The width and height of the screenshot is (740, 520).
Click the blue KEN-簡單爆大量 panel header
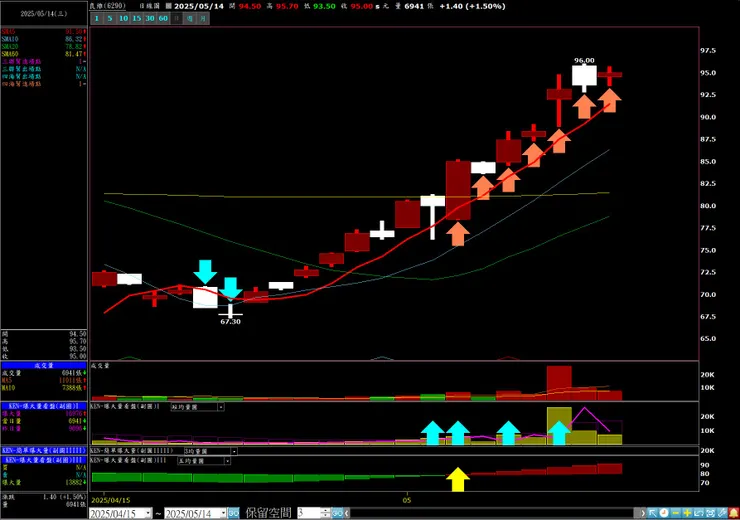[x=44, y=451]
